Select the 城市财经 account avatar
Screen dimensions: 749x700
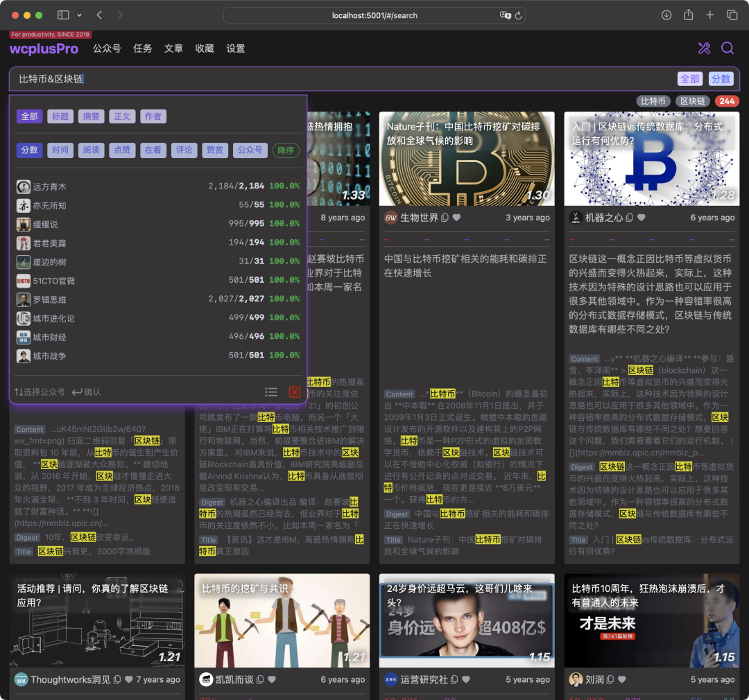click(24, 337)
